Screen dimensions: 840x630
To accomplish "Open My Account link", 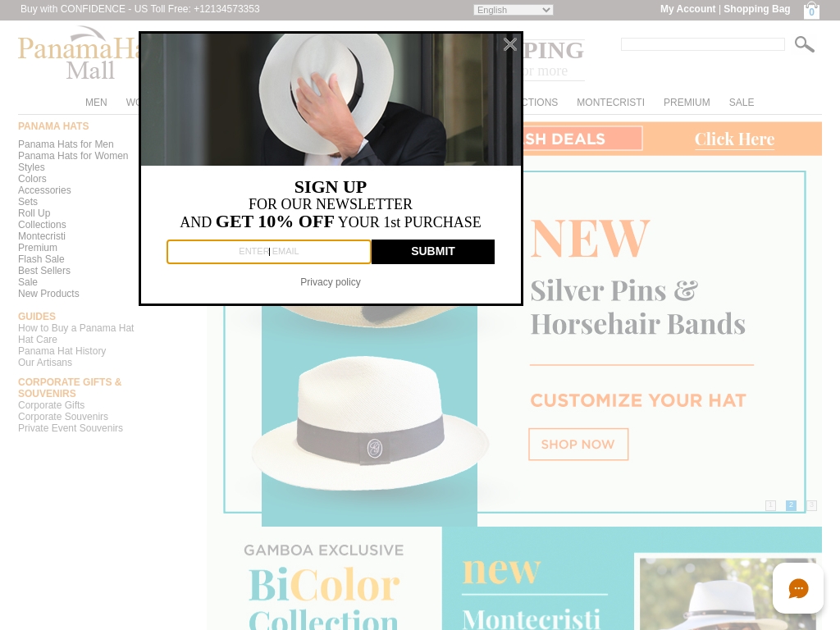I will coord(687,9).
